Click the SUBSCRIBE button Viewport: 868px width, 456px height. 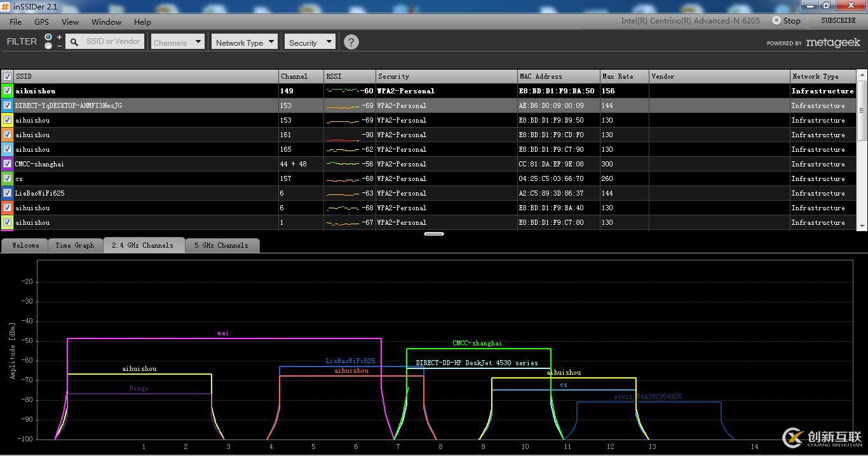837,20
